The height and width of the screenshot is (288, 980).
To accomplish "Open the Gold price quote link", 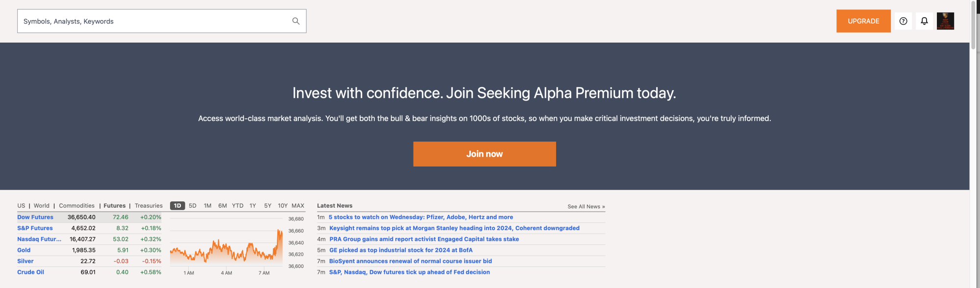I will pyautogui.click(x=24, y=250).
